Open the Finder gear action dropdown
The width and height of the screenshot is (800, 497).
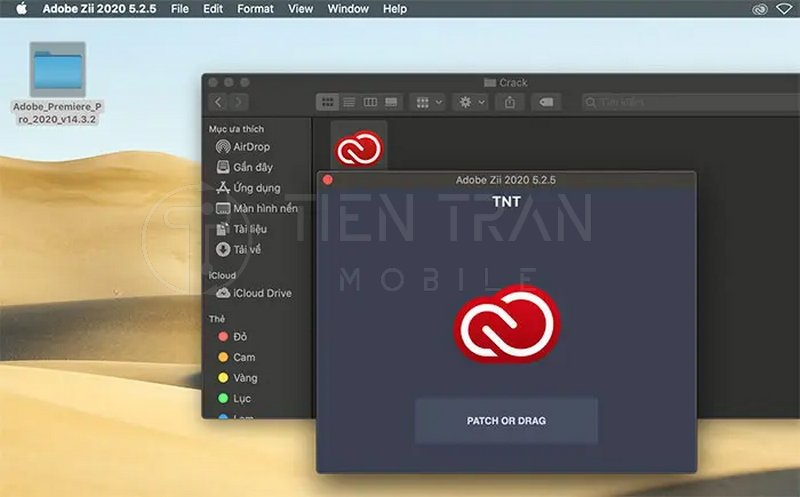[471, 102]
